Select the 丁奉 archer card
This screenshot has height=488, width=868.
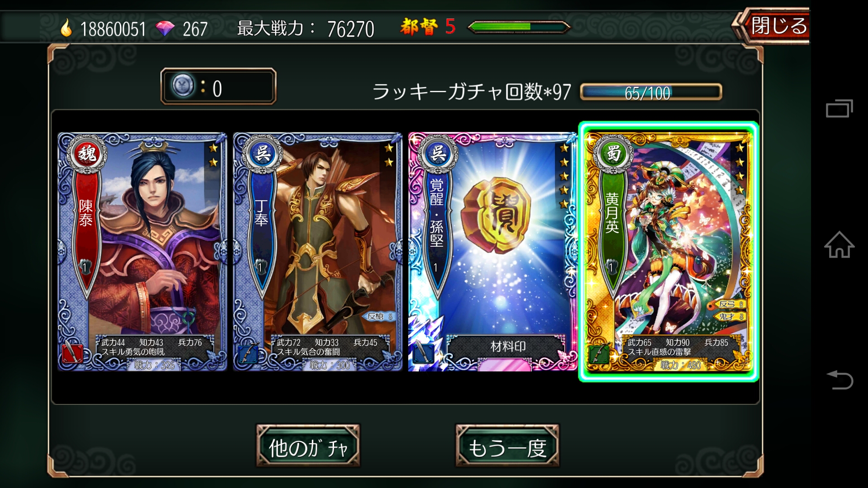[317, 252]
